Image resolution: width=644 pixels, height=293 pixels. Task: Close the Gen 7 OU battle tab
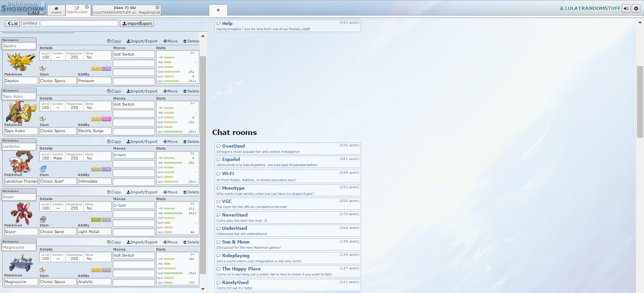[x=157, y=7]
